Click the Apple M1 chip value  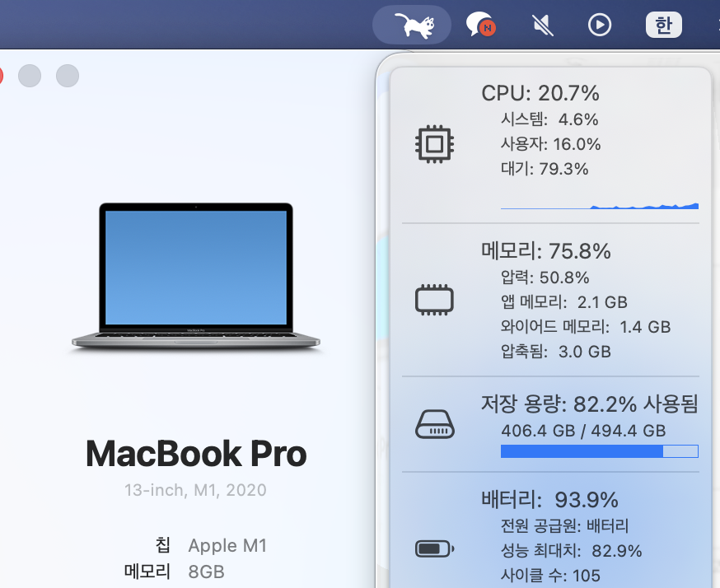[x=227, y=545]
